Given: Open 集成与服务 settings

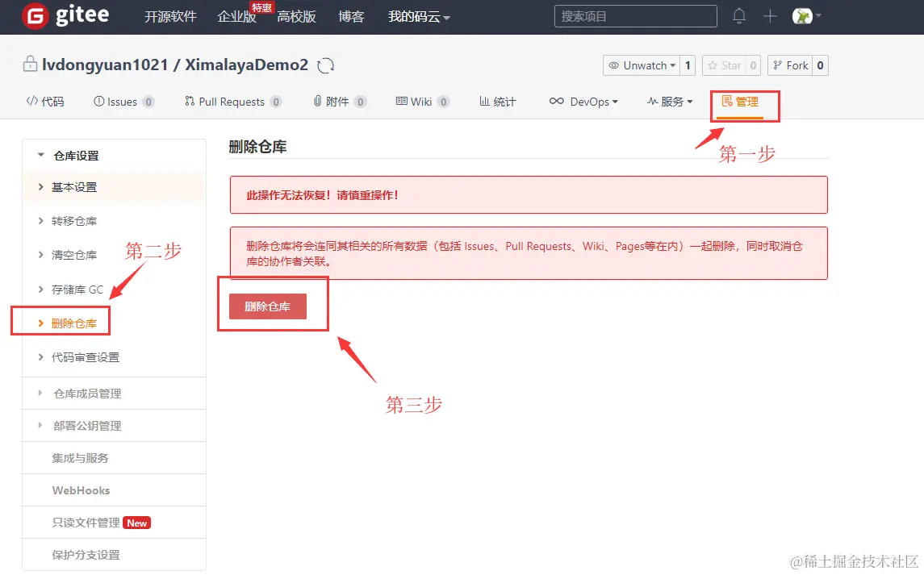Looking at the screenshot, I should [x=115, y=458].
